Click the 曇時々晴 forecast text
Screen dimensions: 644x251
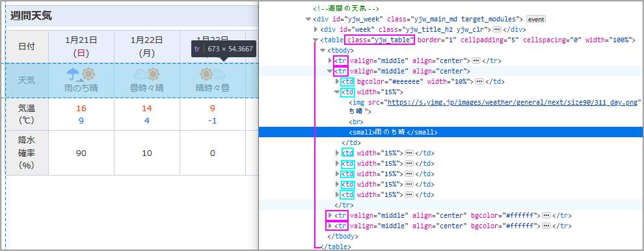coord(146,88)
